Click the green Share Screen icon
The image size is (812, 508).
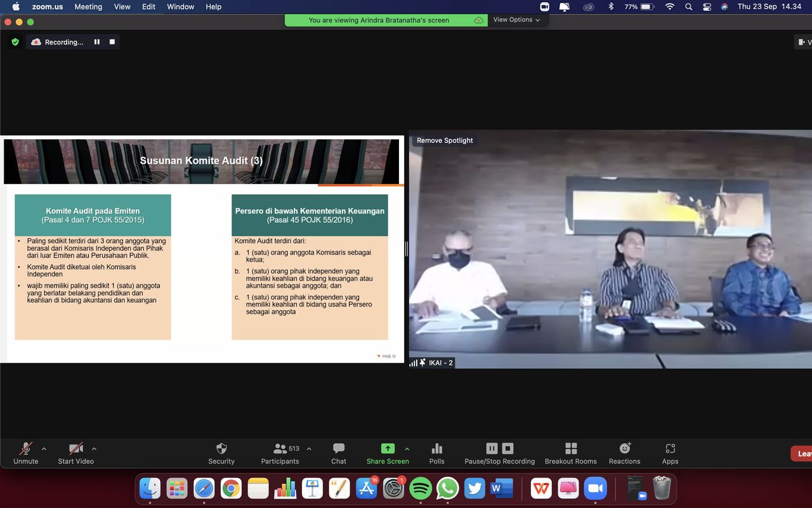[x=388, y=448]
